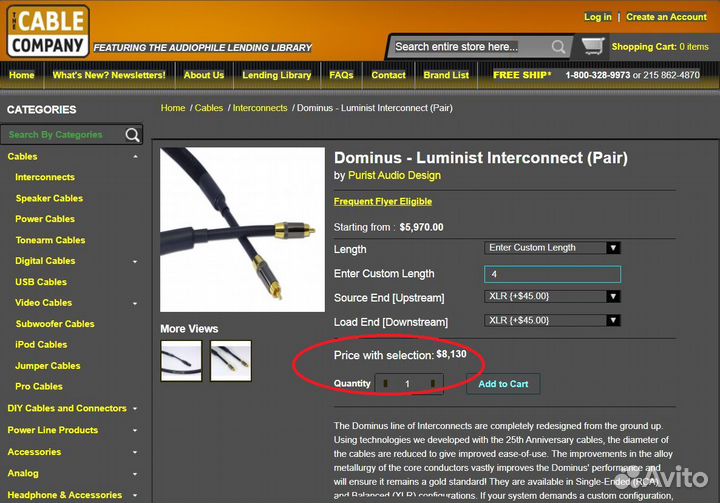Increase the quantity with the right stepper
The width and height of the screenshot is (720, 503).
(433, 383)
